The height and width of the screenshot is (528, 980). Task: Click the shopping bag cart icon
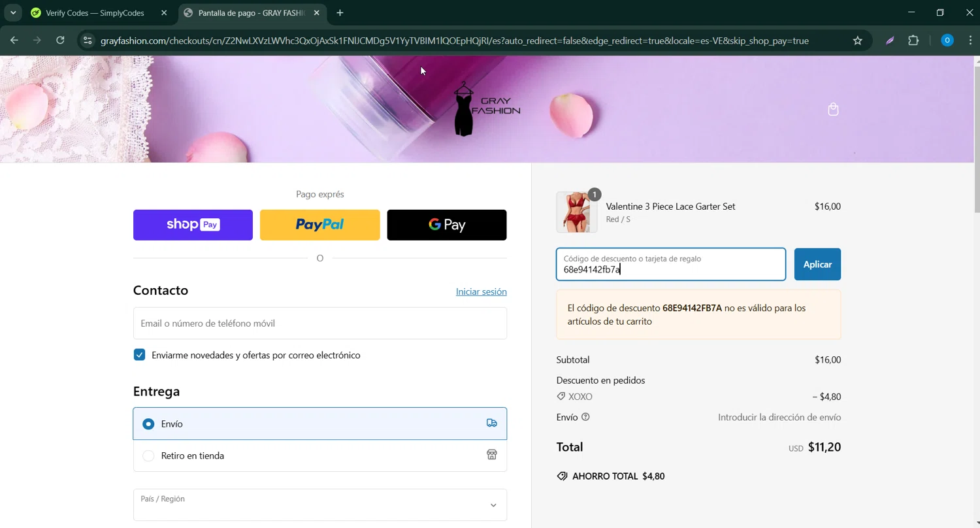coord(833,109)
